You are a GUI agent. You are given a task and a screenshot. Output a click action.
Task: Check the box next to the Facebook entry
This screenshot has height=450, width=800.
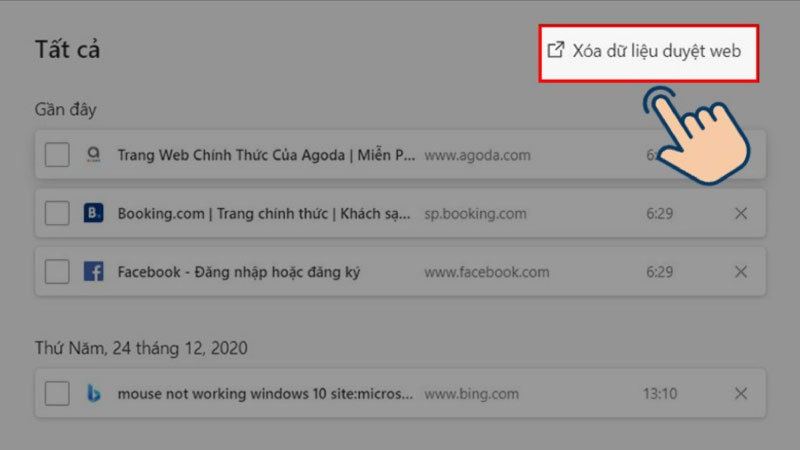point(57,271)
